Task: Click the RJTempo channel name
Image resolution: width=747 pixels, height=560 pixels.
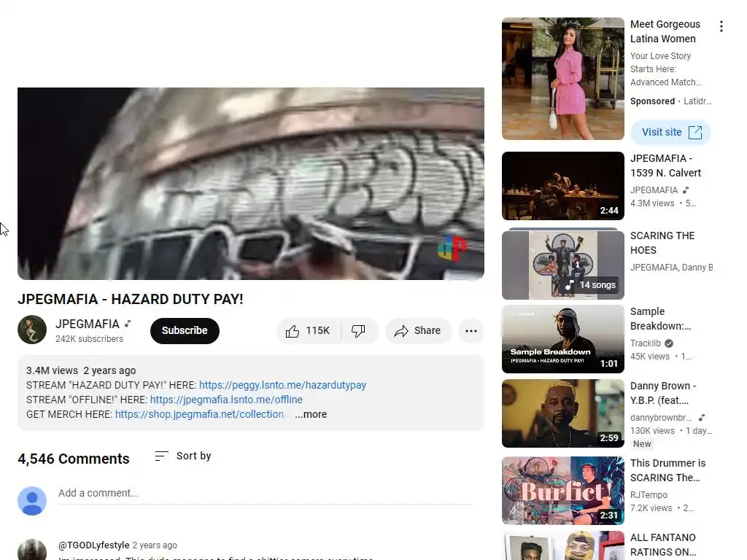Action: pos(649,495)
